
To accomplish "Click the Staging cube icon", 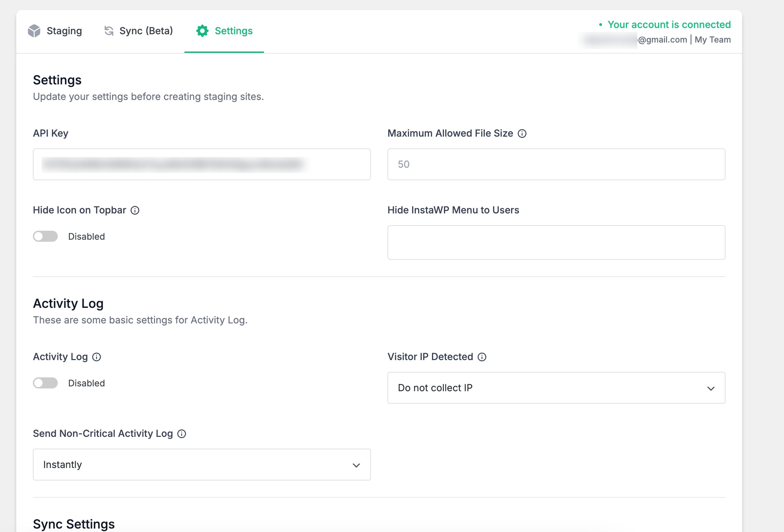I will (x=34, y=31).
